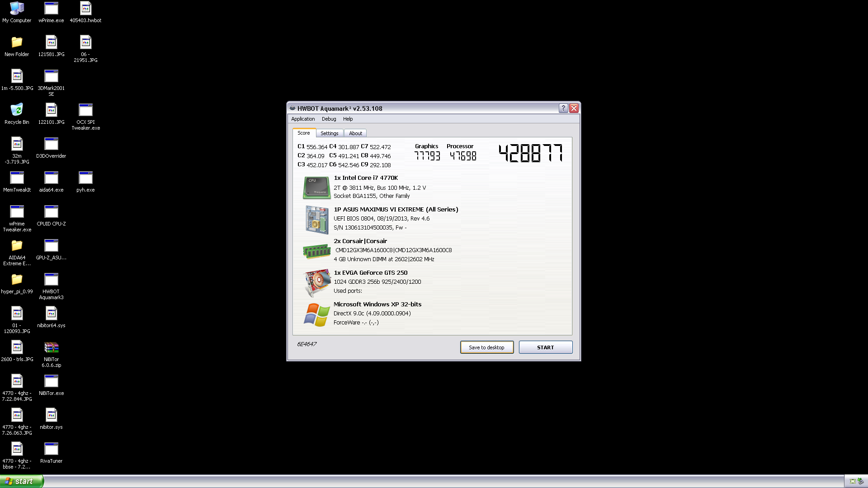Screen dimensions: 868x488
Task: Click the 1x EVGA GeForce GTS 250 text
Action: (371, 273)
